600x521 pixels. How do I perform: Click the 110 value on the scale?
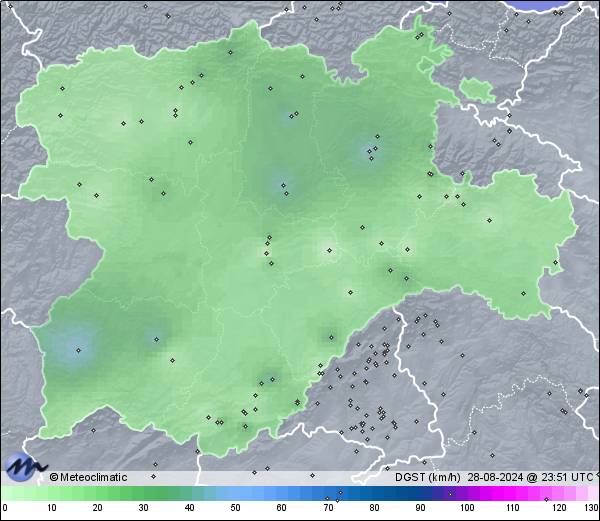pyautogui.click(x=513, y=508)
